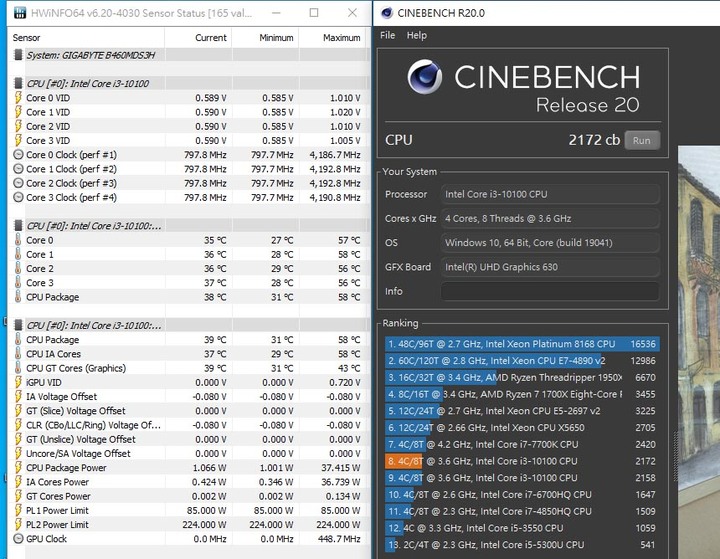Viewport: 720px width, 559px height.
Task: Click the lightning icon for Core 3 VID
Action: point(18,141)
